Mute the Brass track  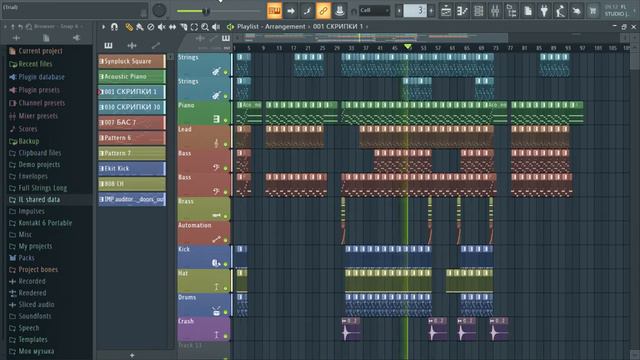coord(225,216)
